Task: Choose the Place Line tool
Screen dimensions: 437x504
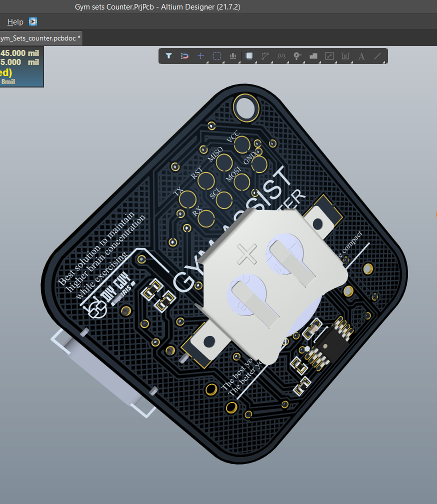Action: pos(377,56)
